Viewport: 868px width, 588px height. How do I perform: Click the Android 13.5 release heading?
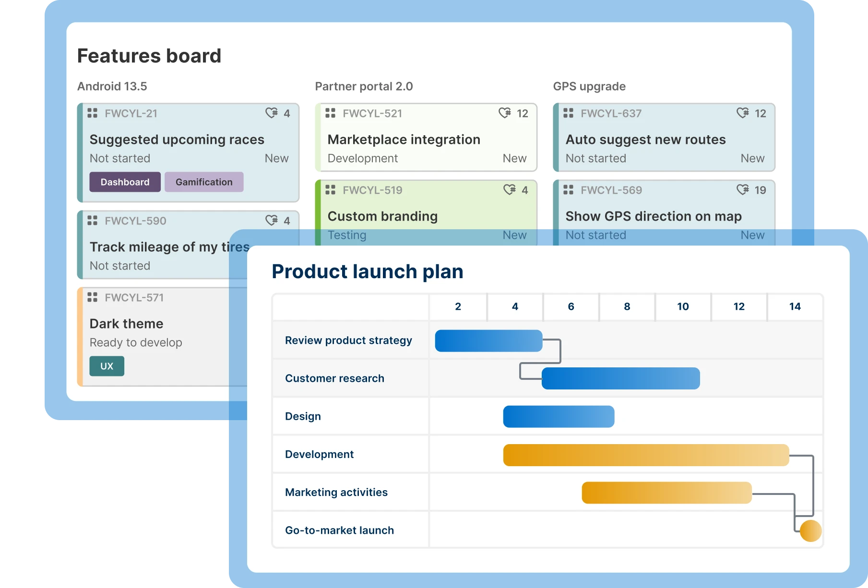pos(112,86)
